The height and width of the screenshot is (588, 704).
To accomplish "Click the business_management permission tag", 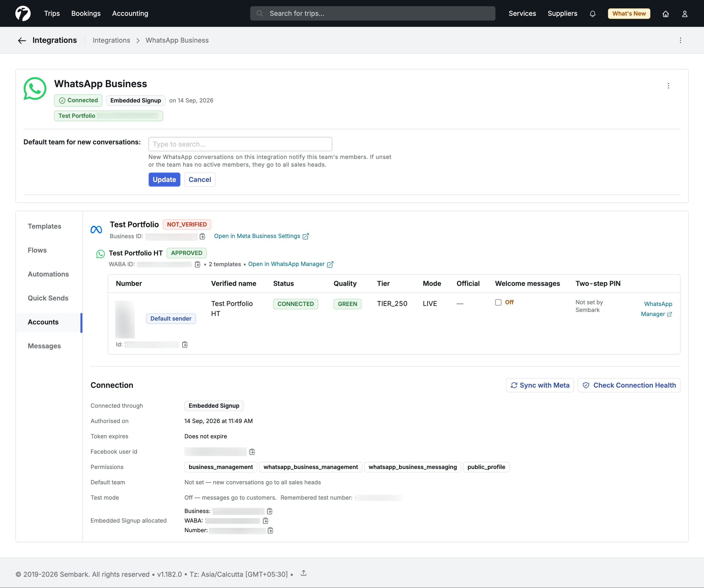I will point(221,467).
